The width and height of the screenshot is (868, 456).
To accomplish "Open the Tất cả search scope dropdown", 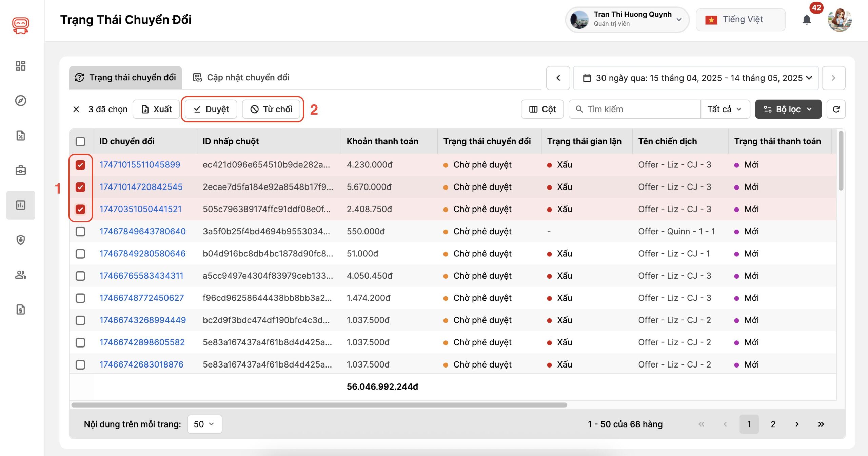I will coord(725,109).
